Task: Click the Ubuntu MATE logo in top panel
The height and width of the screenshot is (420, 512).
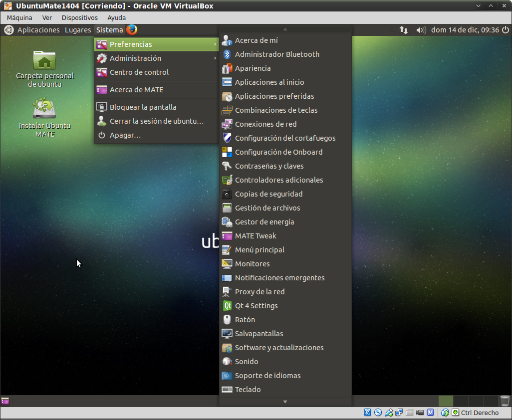Action: [x=8, y=30]
